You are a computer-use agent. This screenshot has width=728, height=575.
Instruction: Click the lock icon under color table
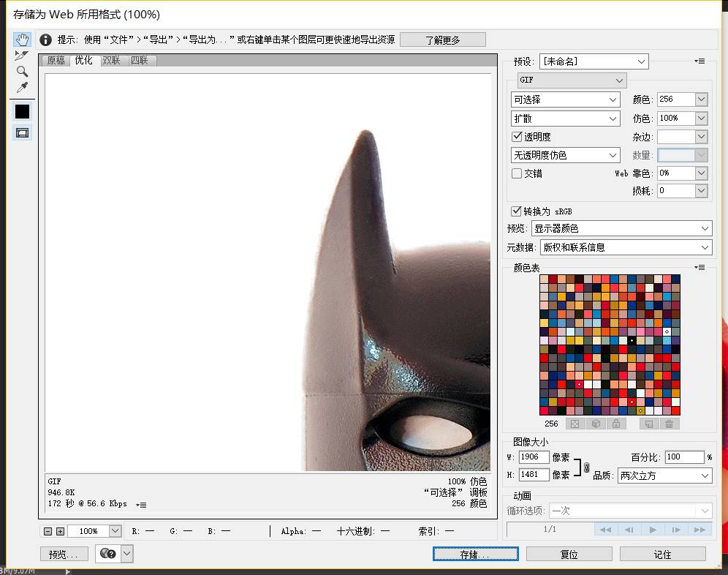[616, 424]
